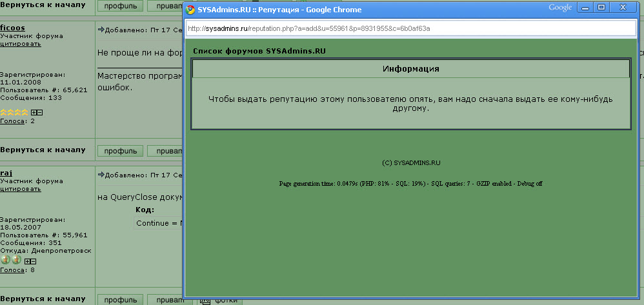Click 'Не проще ли на фор' post text
The width and height of the screenshot is (644, 305).
(139, 52)
